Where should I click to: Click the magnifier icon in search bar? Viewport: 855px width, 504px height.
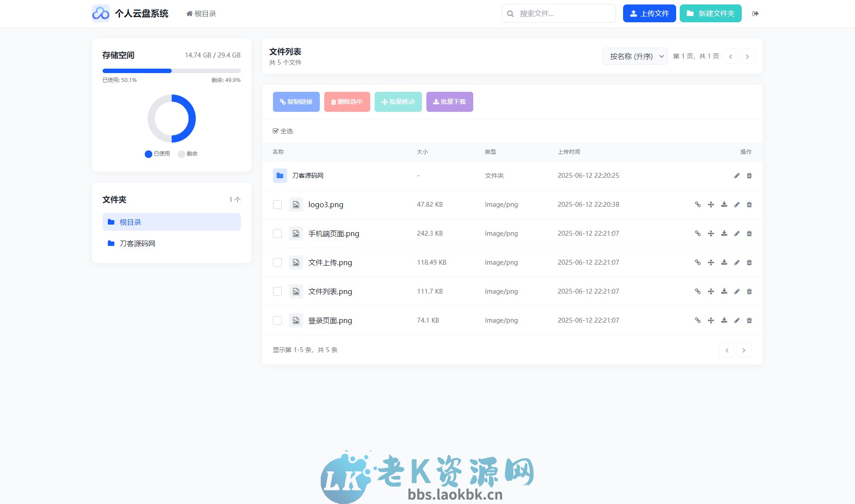pos(511,13)
